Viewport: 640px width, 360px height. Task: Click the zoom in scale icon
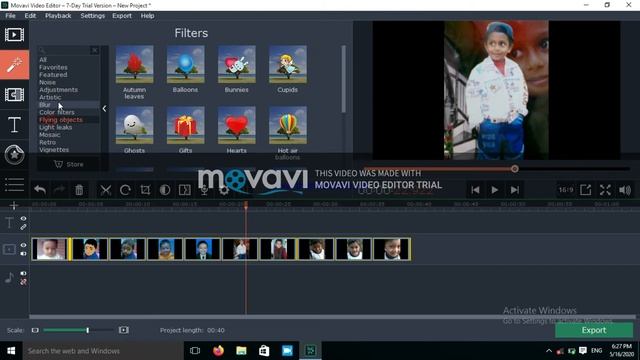point(124,330)
